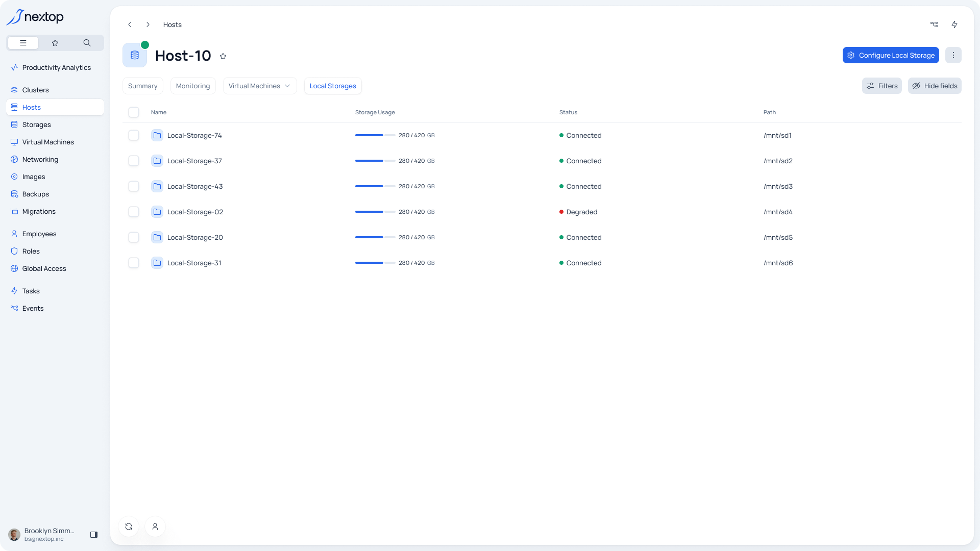Click the /mnt/sd3 path cell

778,186
